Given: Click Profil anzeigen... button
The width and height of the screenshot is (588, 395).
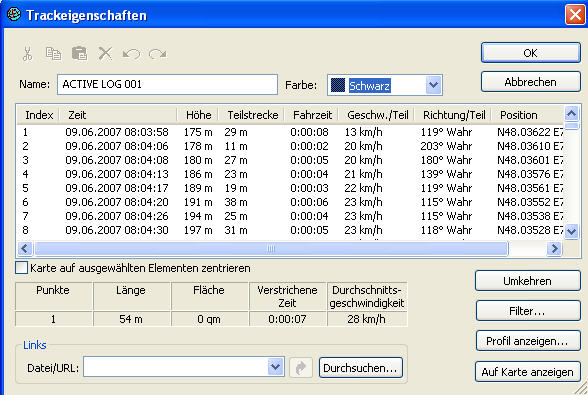Looking at the screenshot, I should 528,341.
